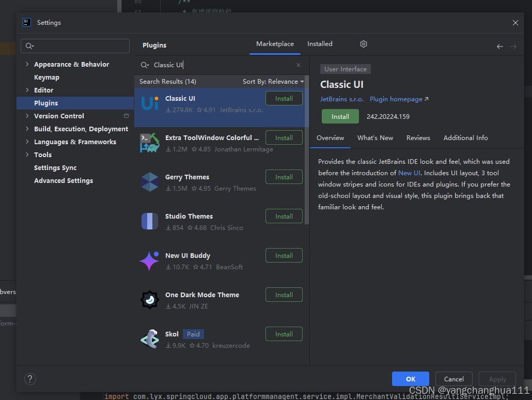The image size is (532, 400).
Task: Go back with the left arrow icon
Action: point(500,47)
